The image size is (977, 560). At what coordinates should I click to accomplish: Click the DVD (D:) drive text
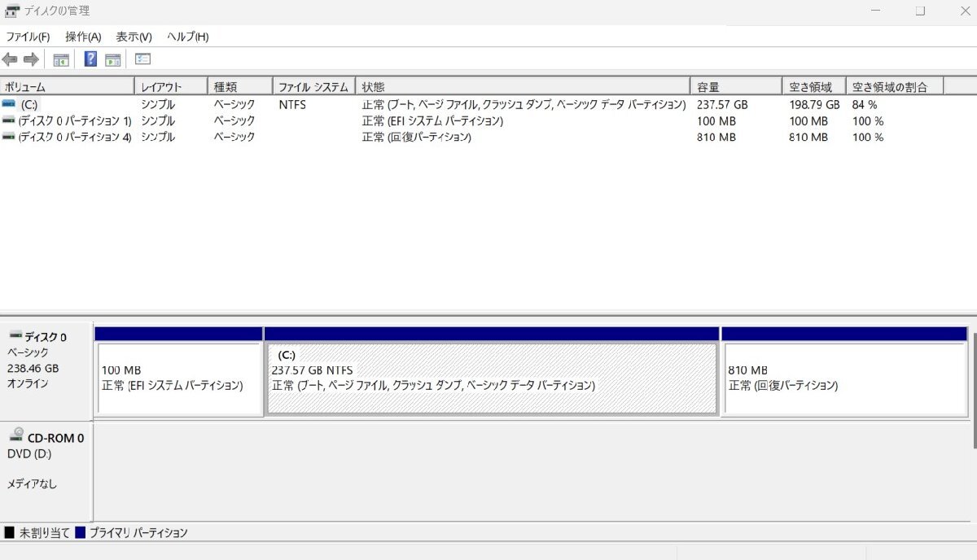coord(29,454)
